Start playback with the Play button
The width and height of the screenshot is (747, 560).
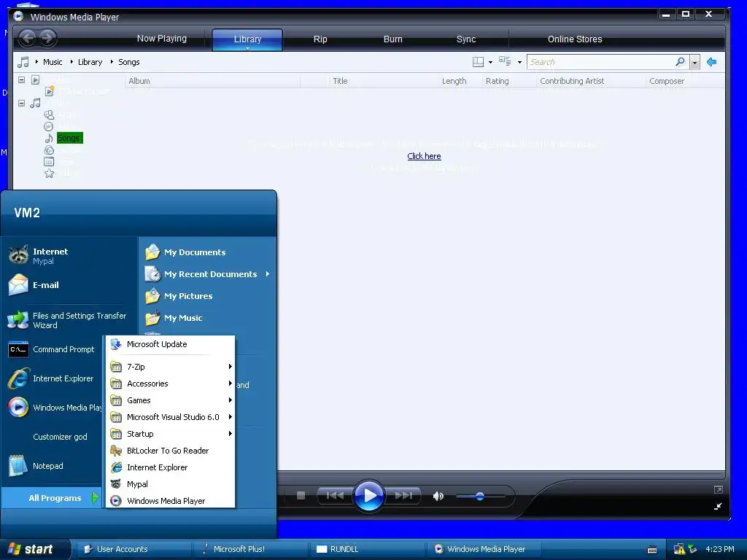click(369, 496)
